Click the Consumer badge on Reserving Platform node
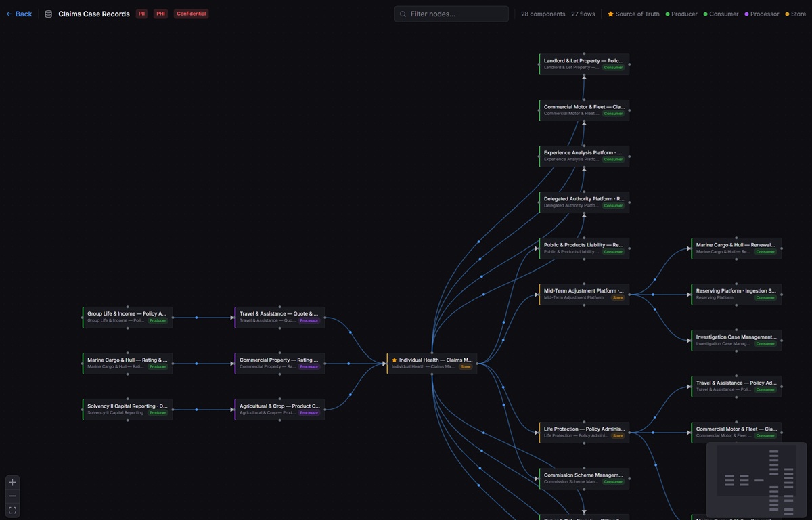The width and height of the screenshot is (812, 520). pos(765,297)
